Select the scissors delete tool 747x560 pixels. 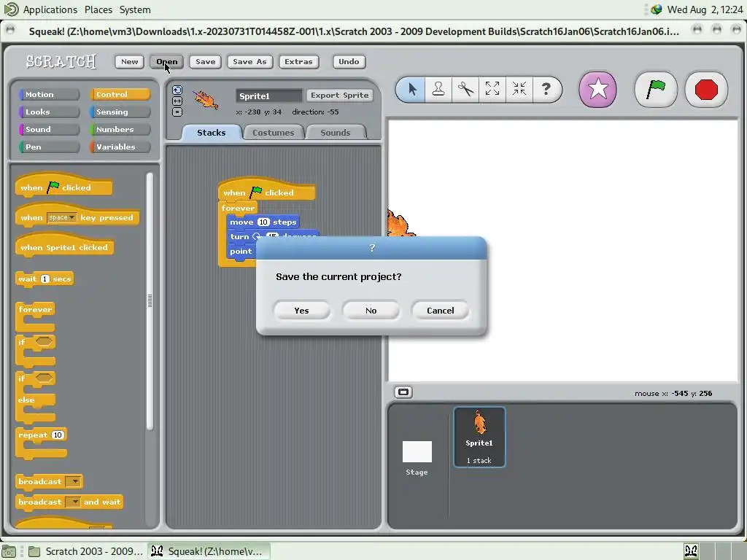(465, 89)
